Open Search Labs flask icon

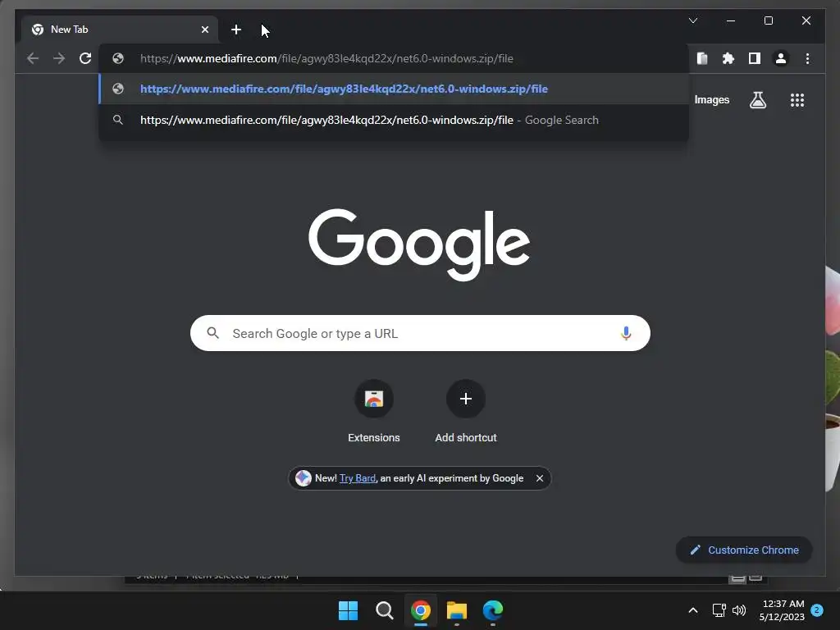click(757, 100)
